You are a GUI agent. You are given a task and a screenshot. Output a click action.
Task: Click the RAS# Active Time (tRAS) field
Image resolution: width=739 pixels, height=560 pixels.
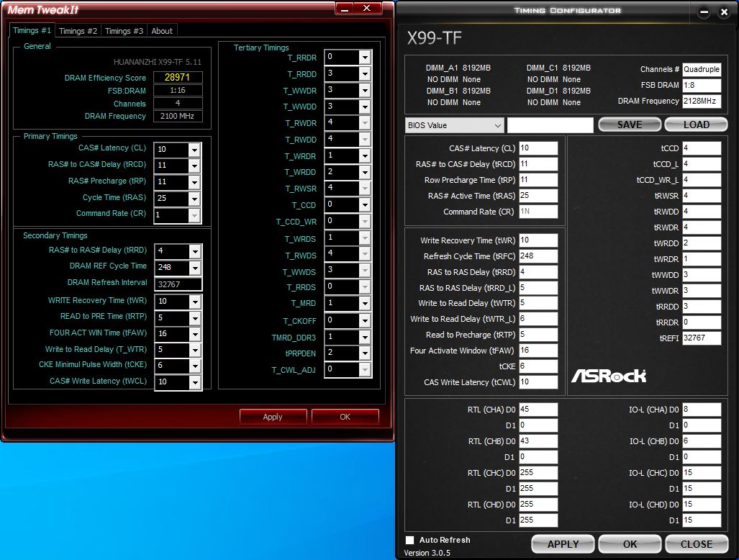(x=538, y=196)
